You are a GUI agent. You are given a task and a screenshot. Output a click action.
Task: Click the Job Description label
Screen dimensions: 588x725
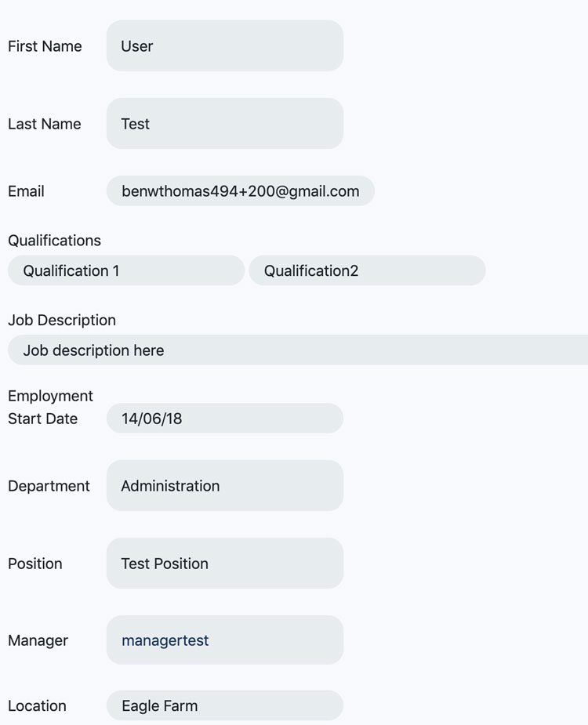coord(62,320)
